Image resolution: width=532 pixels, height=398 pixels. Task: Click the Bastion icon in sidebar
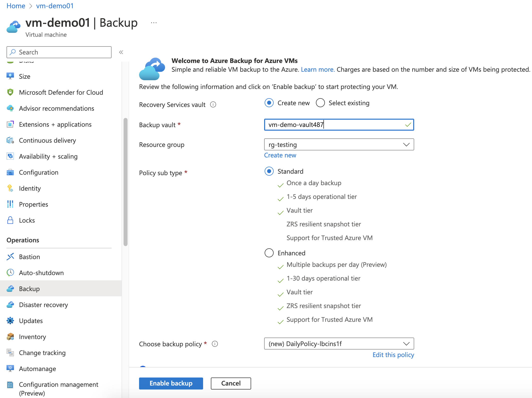[10, 257]
